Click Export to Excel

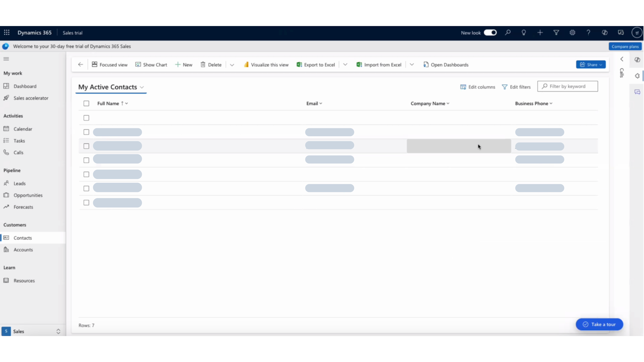coord(316,65)
